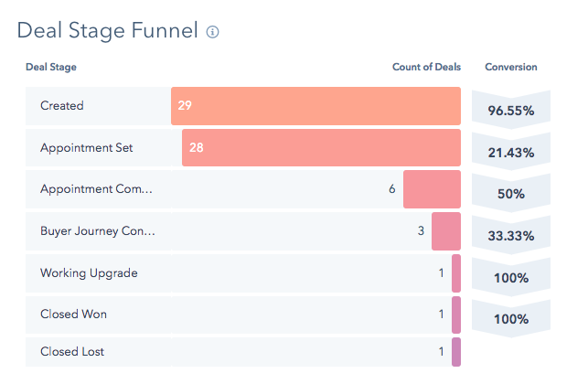Viewport: 588px width, 384px height.
Task: Click the Deal Stage column header
Action: click(51, 67)
